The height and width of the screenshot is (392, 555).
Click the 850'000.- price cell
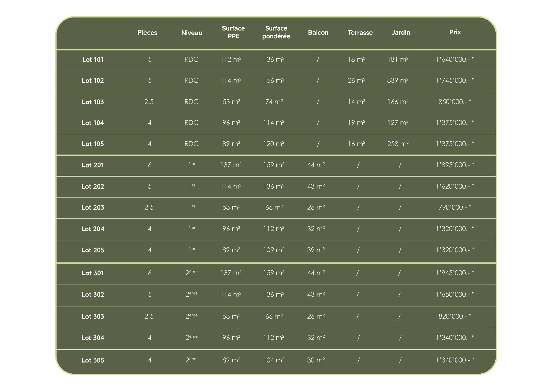pos(455,102)
